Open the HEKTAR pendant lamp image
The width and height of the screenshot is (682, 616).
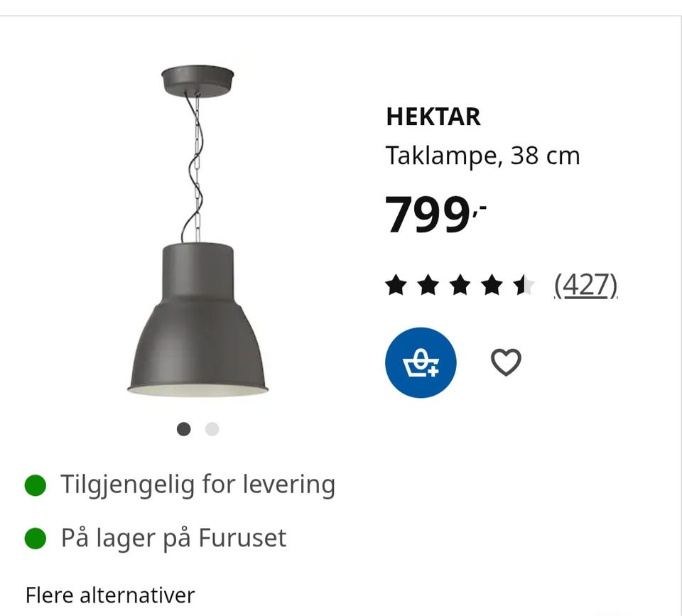click(197, 231)
